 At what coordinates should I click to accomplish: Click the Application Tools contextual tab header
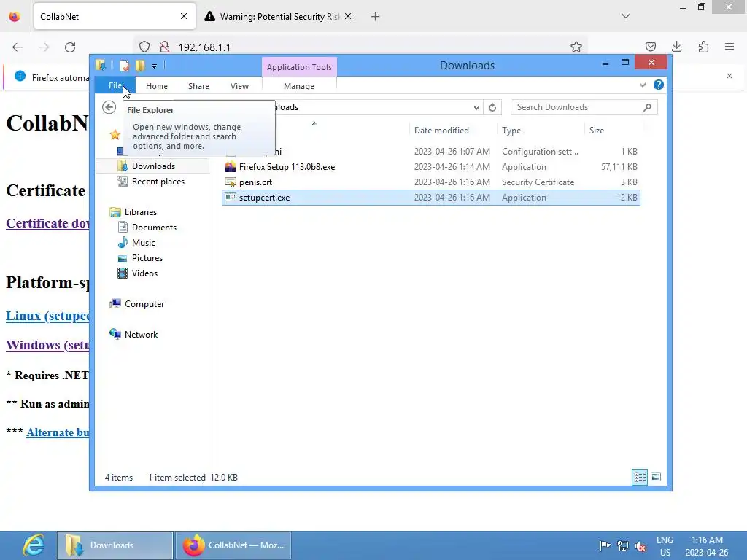pyautogui.click(x=299, y=67)
